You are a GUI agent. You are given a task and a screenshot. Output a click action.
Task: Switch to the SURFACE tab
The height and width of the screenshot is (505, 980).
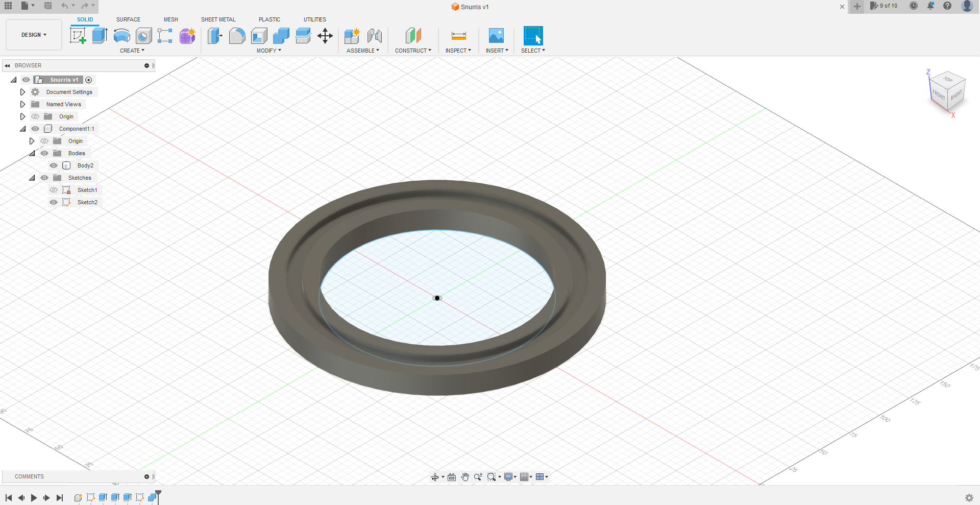tap(128, 19)
